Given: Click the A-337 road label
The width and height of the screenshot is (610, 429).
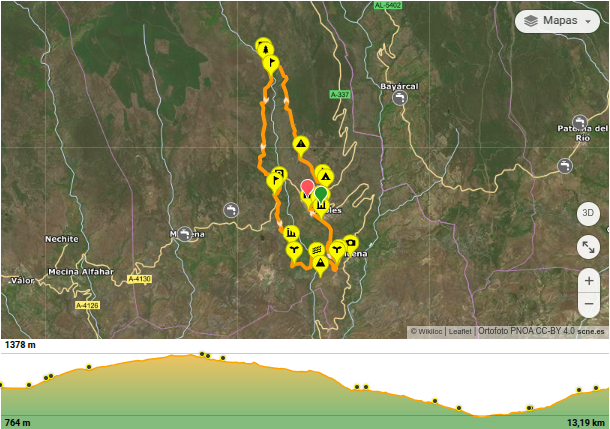Looking at the screenshot, I should click(340, 95).
